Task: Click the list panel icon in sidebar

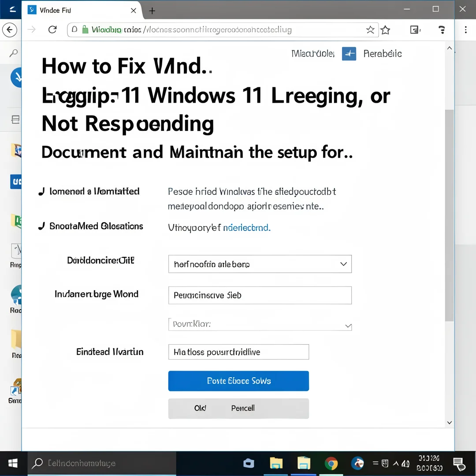Action: (x=15, y=119)
